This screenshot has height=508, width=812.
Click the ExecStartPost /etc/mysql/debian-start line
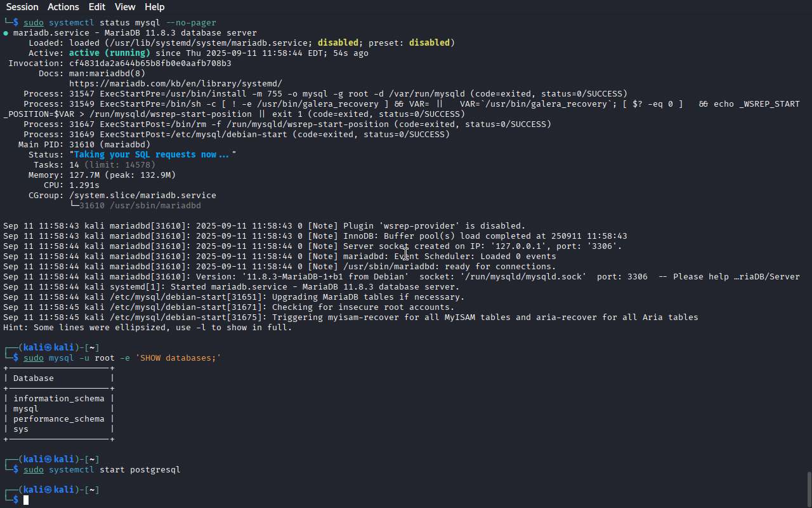tap(237, 135)
